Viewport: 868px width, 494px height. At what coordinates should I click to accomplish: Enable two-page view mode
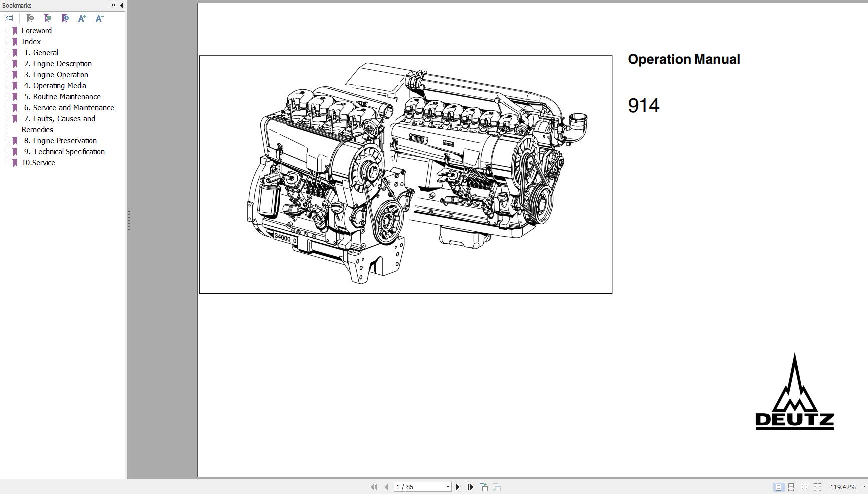coord(805,486)
